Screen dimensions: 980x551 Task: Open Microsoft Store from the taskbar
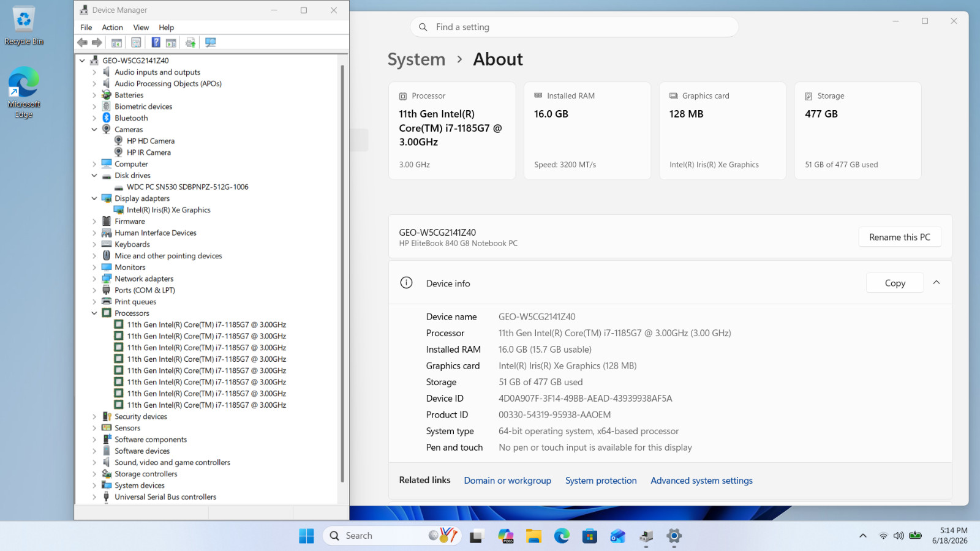pos(590,536)
